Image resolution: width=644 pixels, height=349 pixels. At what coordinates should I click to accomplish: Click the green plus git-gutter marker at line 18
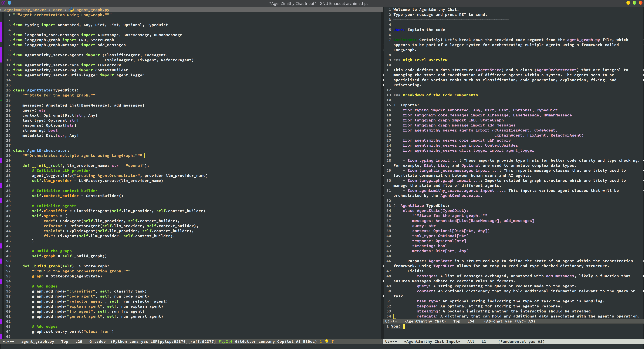pos(1,100)
